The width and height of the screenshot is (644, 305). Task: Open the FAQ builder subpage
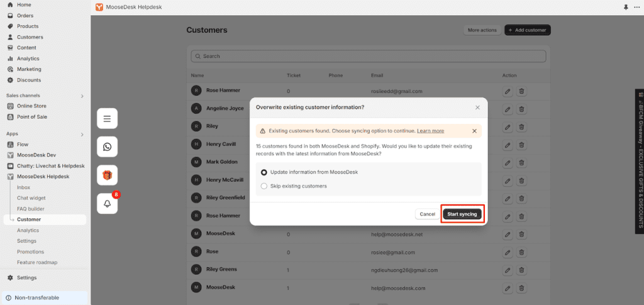30,209
